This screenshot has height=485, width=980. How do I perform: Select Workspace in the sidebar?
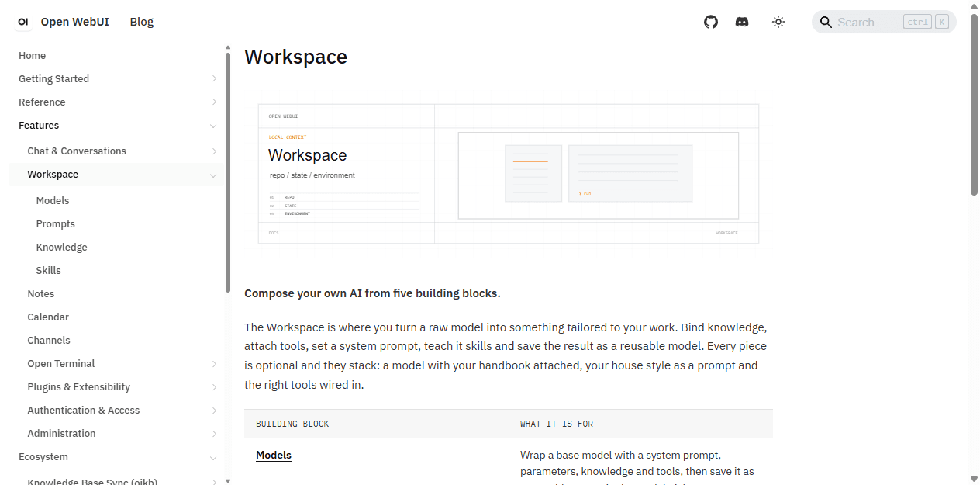53,175
